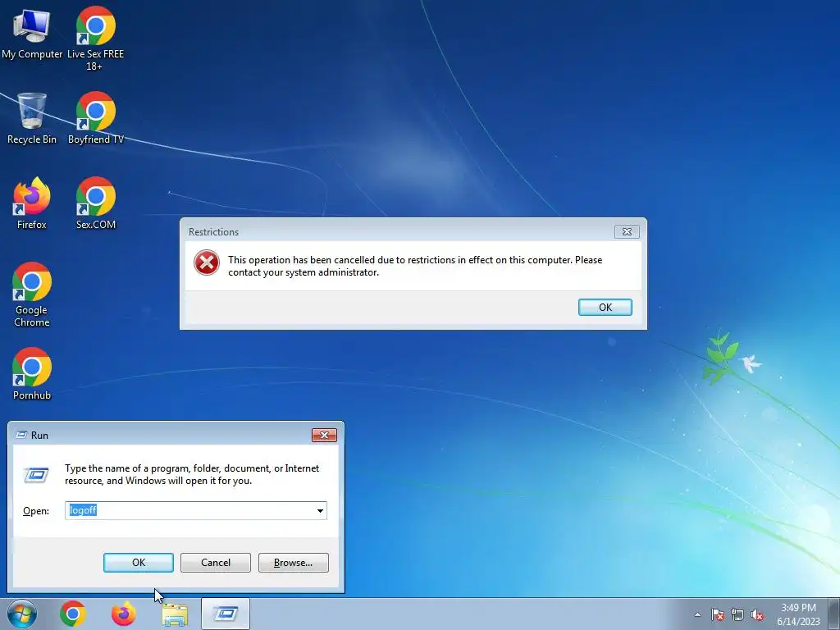Select the Recycle Bin desktop icon

pos(32,118)
